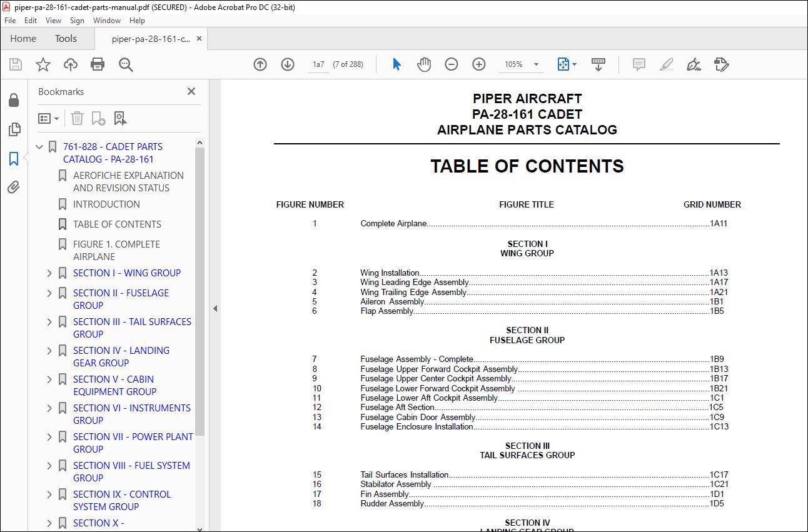Add a comment note

coord(639,64)
